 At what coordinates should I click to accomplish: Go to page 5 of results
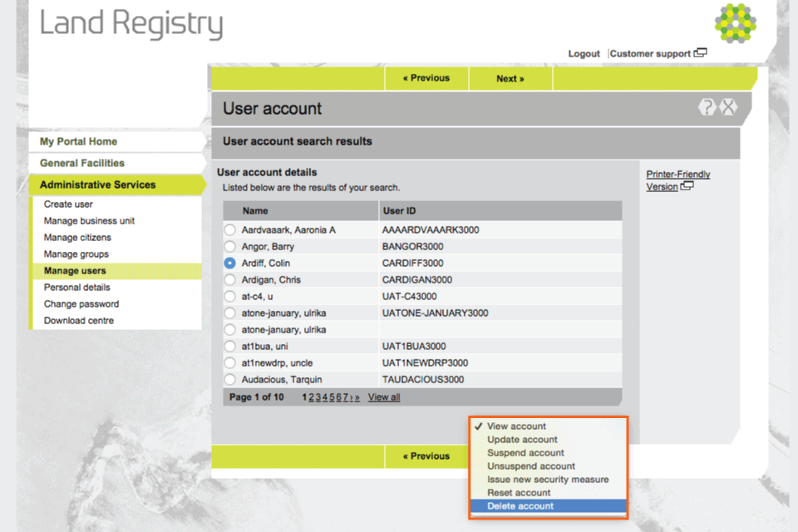331,397
